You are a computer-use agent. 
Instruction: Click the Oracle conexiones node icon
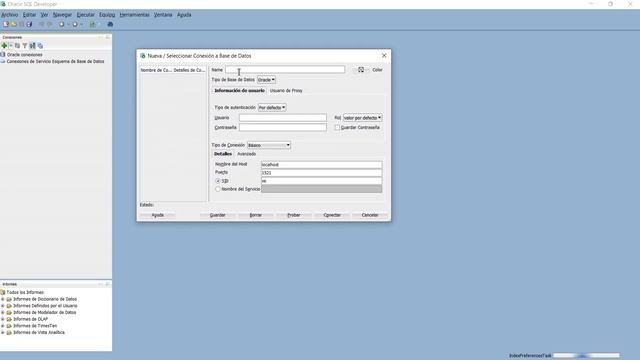coord(3,54)
